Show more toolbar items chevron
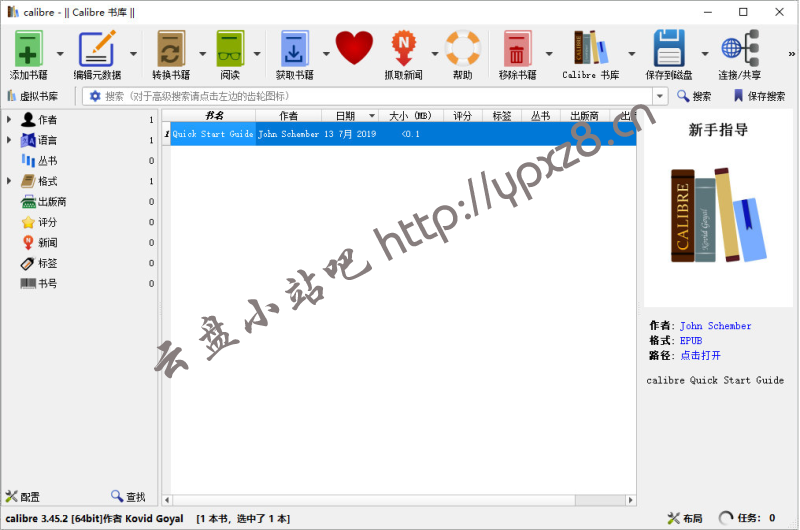Screen dimensions: 800x530 click(791, 54)
